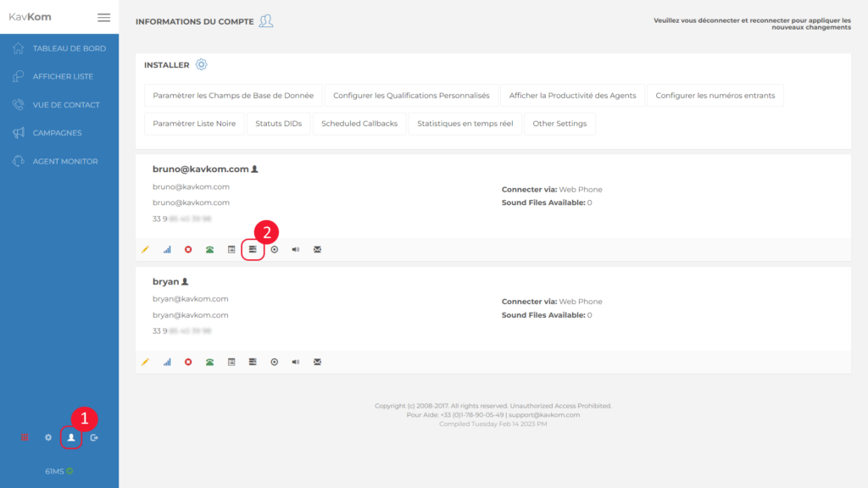
Task: Click the green phone icon for bryan
Action: pos(209,362)
